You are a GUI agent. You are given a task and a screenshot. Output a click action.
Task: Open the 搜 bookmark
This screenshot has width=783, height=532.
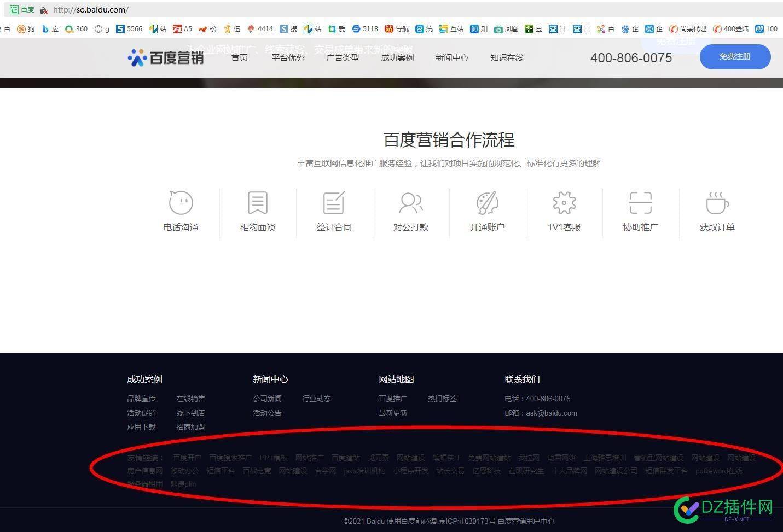(x=288, y=29)
